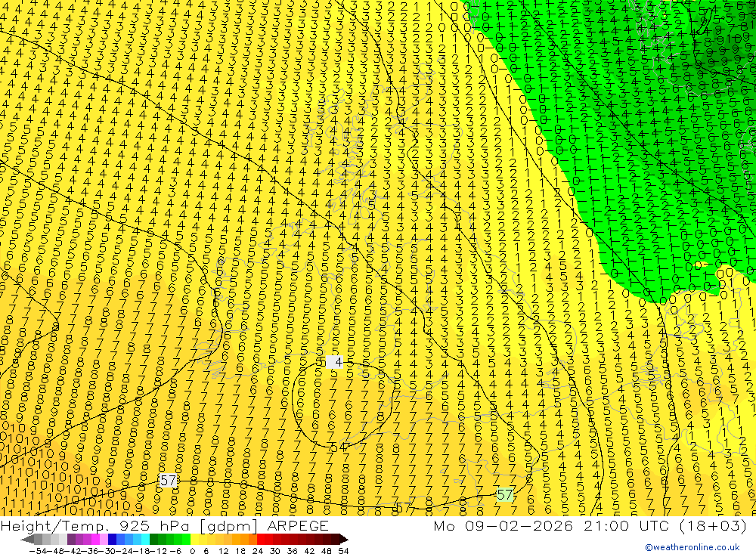Click the '42' legend scale value

(x=309, y=551)
